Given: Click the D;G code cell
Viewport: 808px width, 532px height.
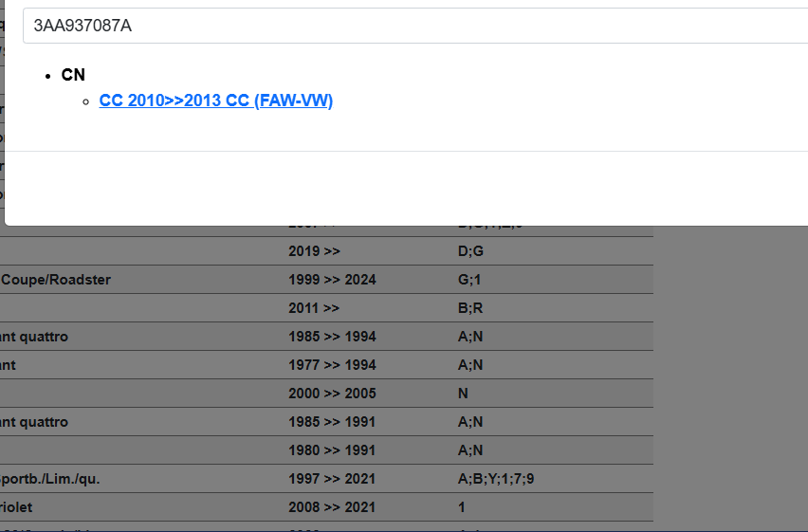Looking at the screenshot, I should pos(471,251).
